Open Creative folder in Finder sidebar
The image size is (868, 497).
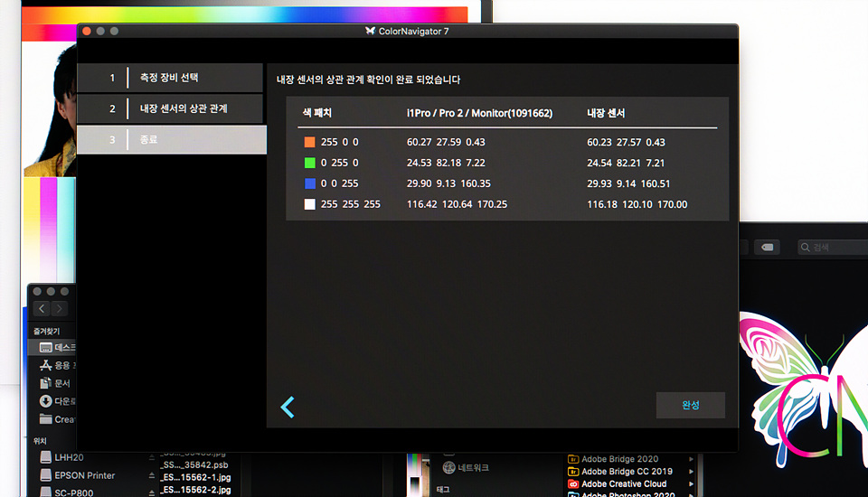(x=58, y=419)
